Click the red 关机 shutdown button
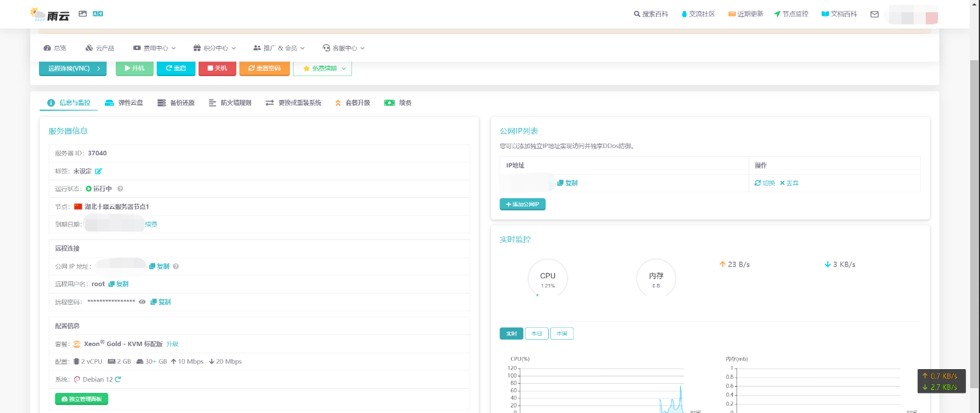 coord(217,68)
